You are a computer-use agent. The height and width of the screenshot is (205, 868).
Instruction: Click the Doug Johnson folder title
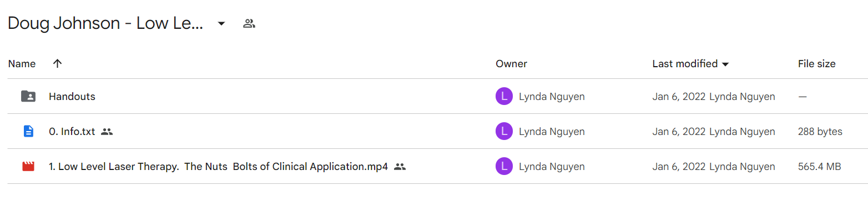[x=105, y=23]
